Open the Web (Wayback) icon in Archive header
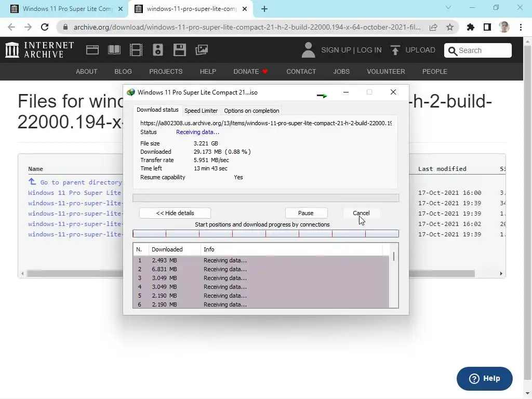 [x=92, y=50]
